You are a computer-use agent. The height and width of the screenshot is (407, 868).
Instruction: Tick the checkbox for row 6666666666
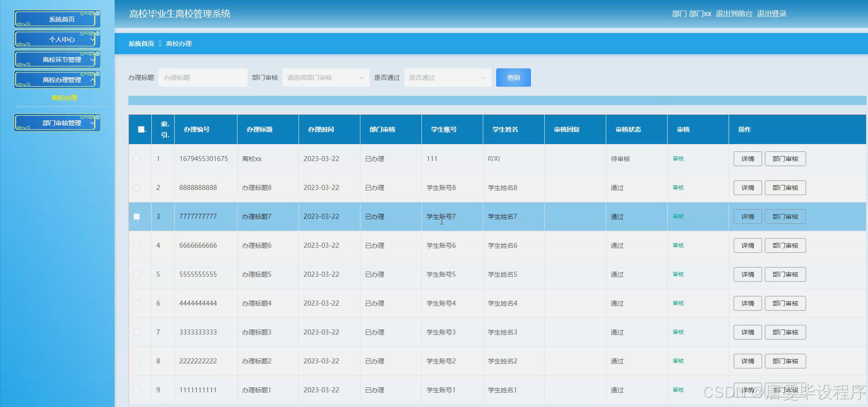click(137, 245)
